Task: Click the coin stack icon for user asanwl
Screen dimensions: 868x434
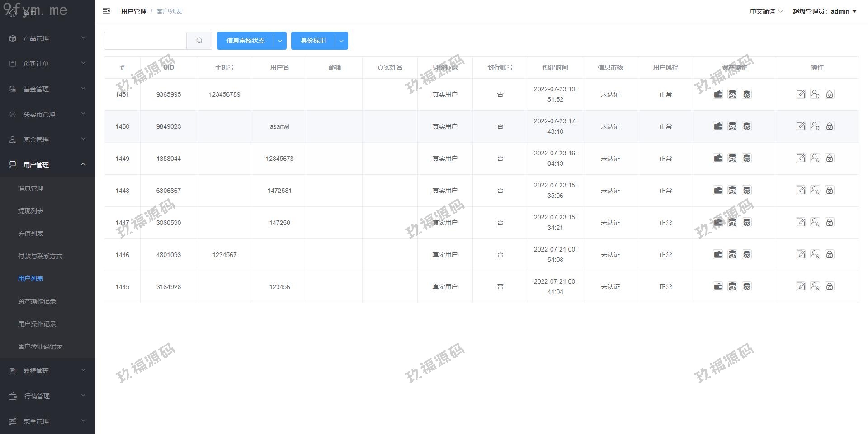Action: click(x=732, y=126)
